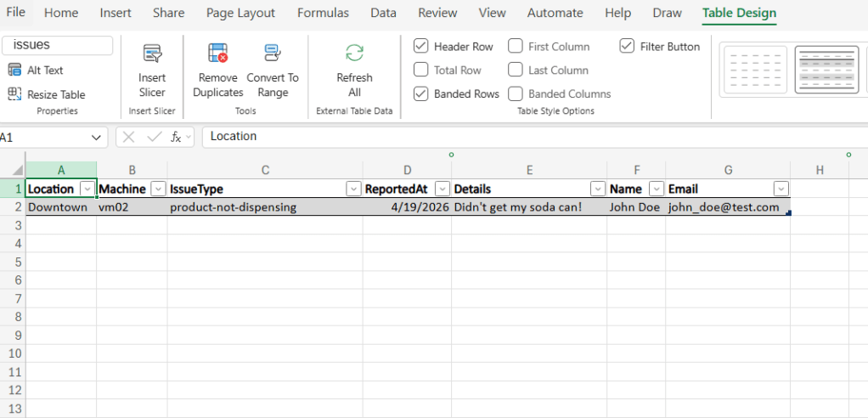Open the IssueType column filter dropdown
This screenshot has height=418, width=868.
(x=353, y=189)
